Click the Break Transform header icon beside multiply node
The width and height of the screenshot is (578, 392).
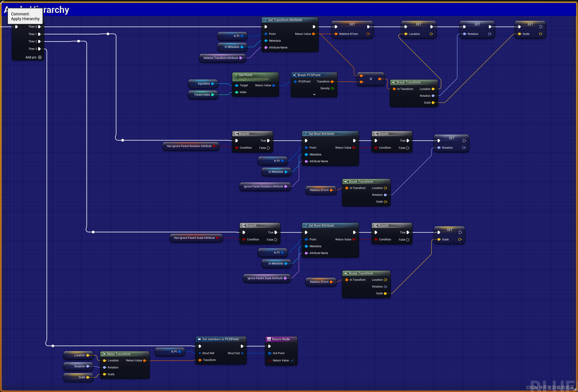(393, 82)
